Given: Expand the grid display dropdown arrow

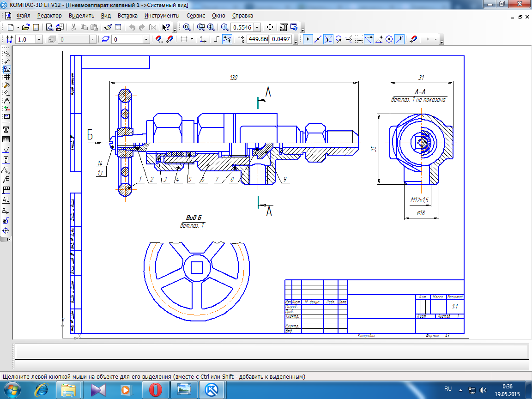Looking at the screenshot, I should (192, 39).
